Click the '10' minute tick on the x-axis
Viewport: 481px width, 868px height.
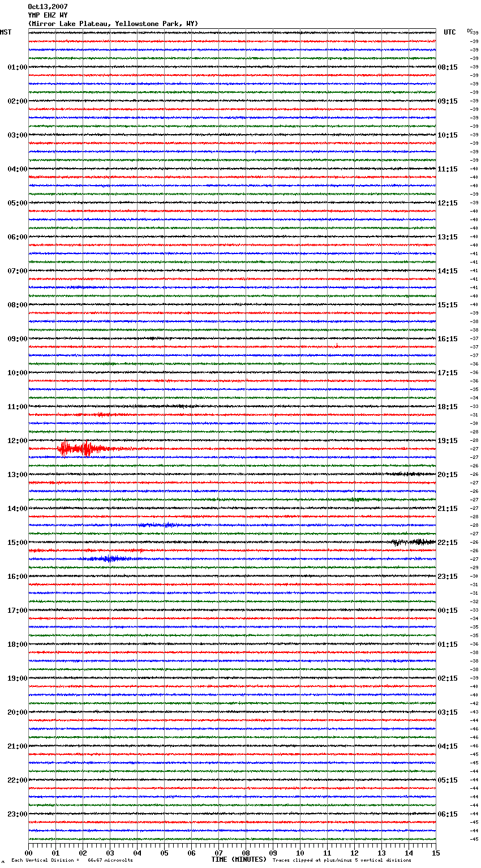pos(300,853)
